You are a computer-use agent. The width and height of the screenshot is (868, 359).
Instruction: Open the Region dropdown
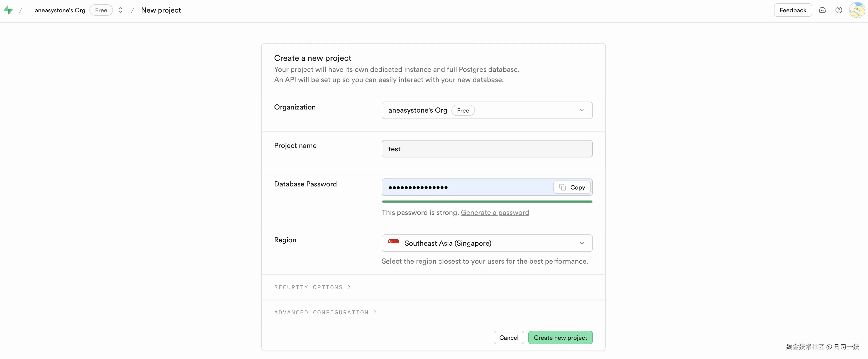487,243
